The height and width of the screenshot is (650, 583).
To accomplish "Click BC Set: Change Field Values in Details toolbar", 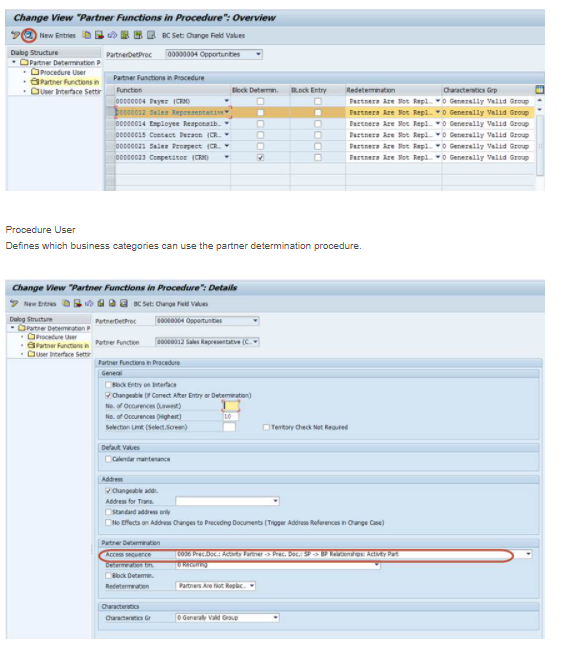I will click(x=171, y=304).
